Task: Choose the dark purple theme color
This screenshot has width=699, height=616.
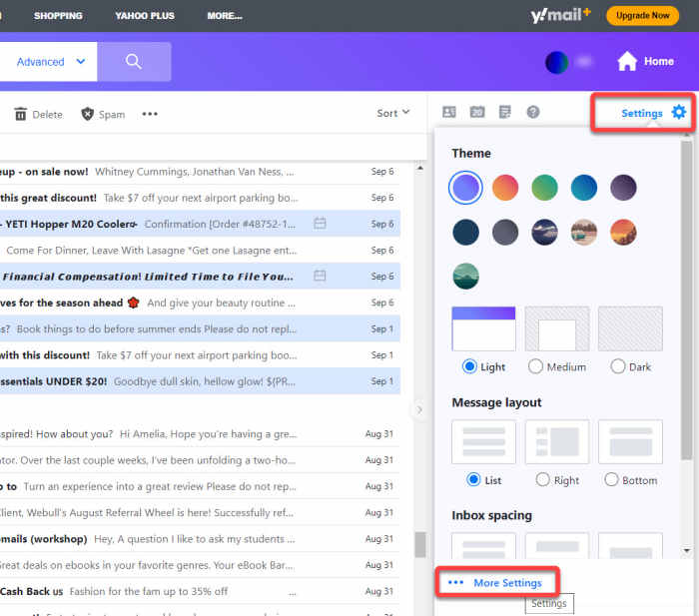Action: click(623, 188)
